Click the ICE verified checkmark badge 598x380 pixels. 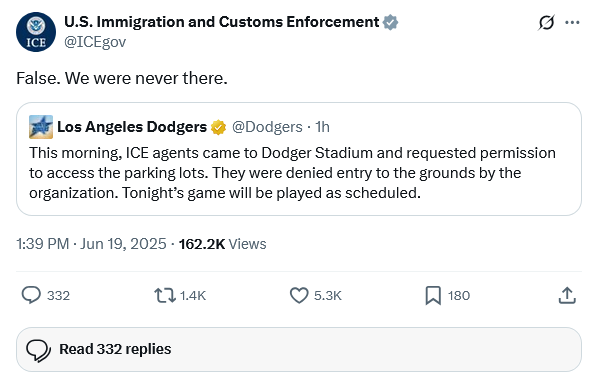pyautogui.click(x=390, y=23)
